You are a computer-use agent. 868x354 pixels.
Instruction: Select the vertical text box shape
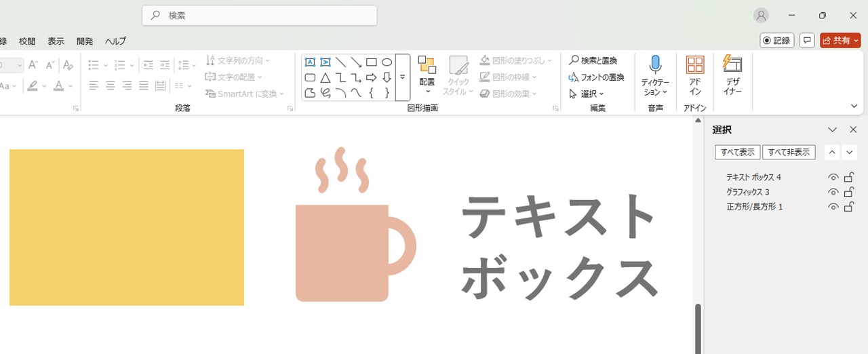pyautogui.click(x=325, y=62)
